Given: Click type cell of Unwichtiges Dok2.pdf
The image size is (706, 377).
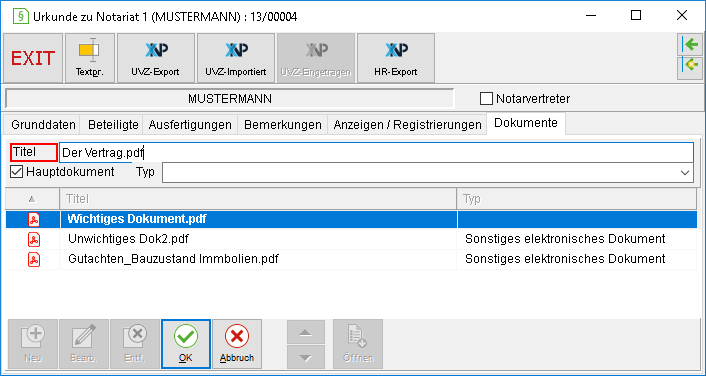Looking at the screenshot, I should [x=577, y=239].
